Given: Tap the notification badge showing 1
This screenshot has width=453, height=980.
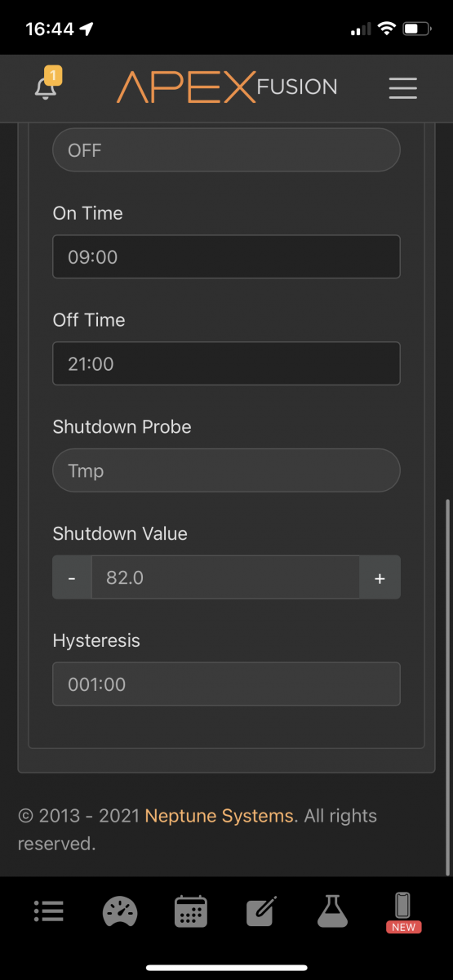Looking at the screenshot, I should coord(54,76).
